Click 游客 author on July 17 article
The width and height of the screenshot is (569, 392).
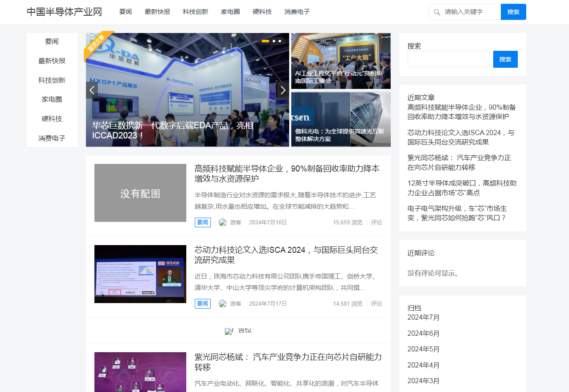pos(236,304)
